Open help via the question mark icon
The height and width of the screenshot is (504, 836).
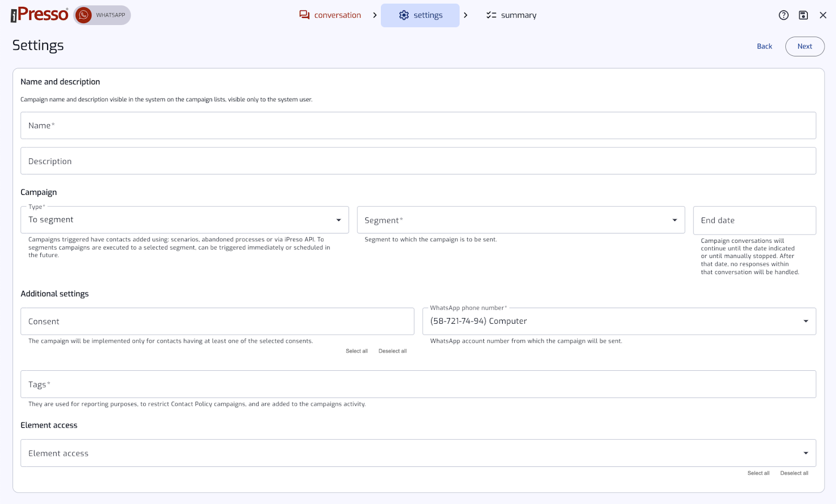[x=784, y=15]
